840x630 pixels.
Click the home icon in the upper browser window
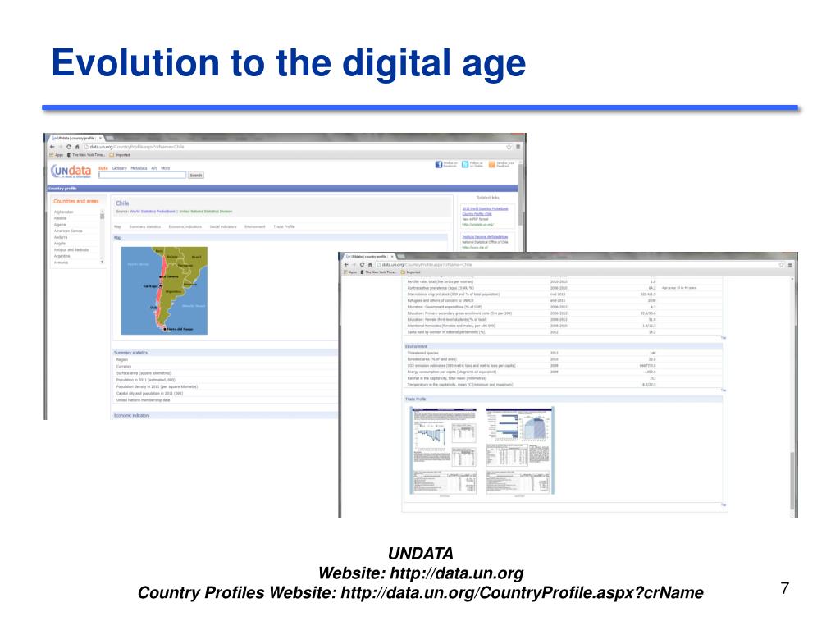point(77,147)
